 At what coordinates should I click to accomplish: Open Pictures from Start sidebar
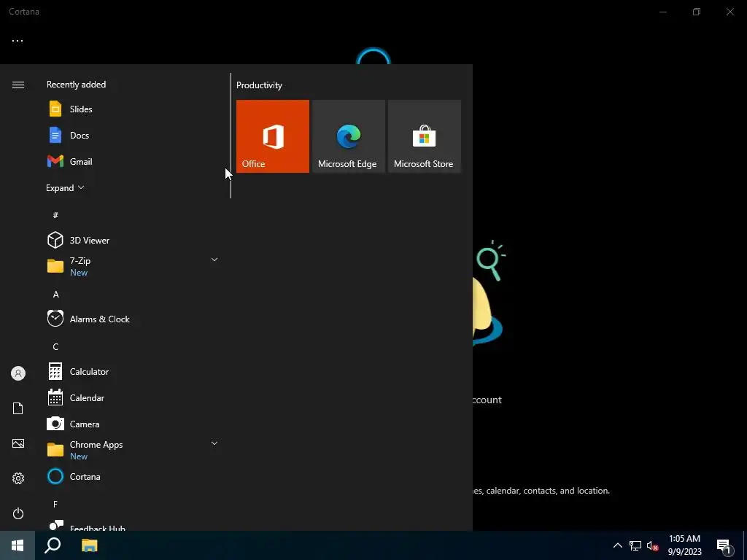tap(18, 443)
